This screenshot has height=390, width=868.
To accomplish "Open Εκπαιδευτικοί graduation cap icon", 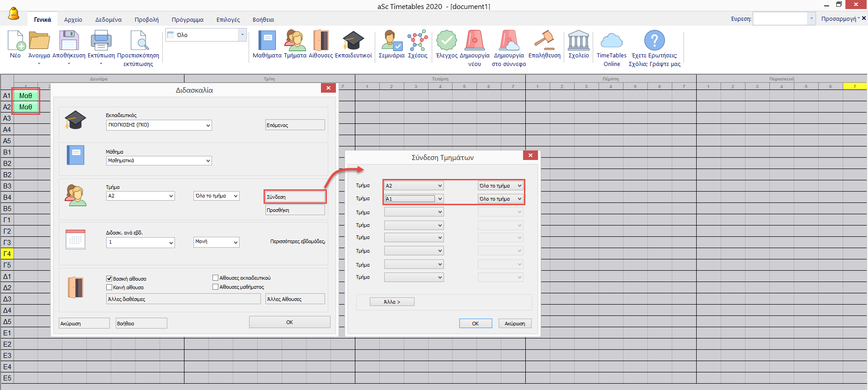I will 353,41.
